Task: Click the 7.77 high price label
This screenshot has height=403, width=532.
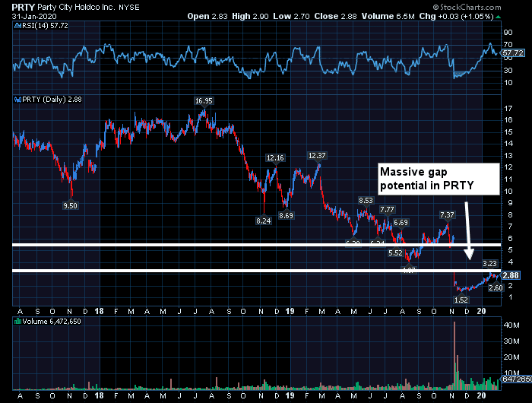Action: point(387,209)
